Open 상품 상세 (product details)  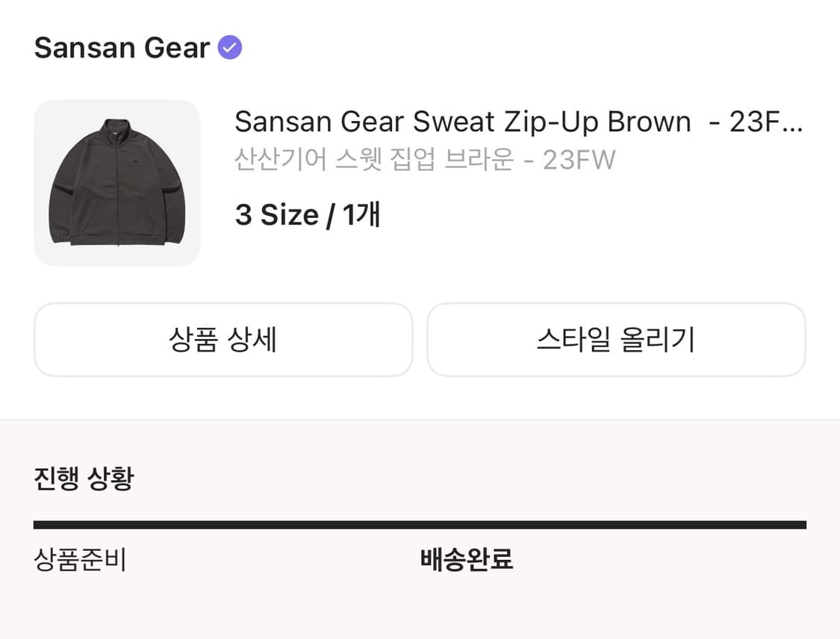223,340
